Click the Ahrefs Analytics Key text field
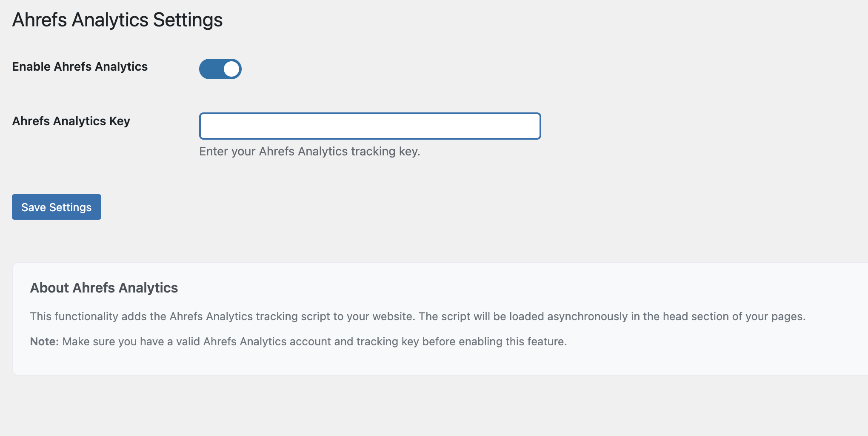The image size is (868, 436). tap(370, 126)
